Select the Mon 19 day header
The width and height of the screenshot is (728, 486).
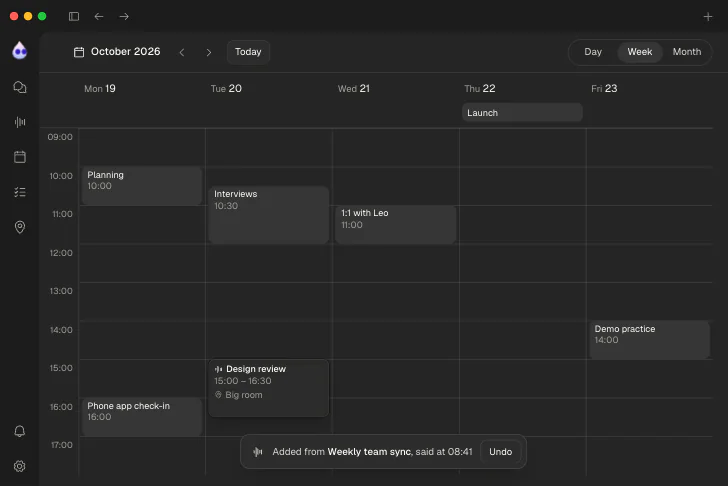tap(100, 89)
